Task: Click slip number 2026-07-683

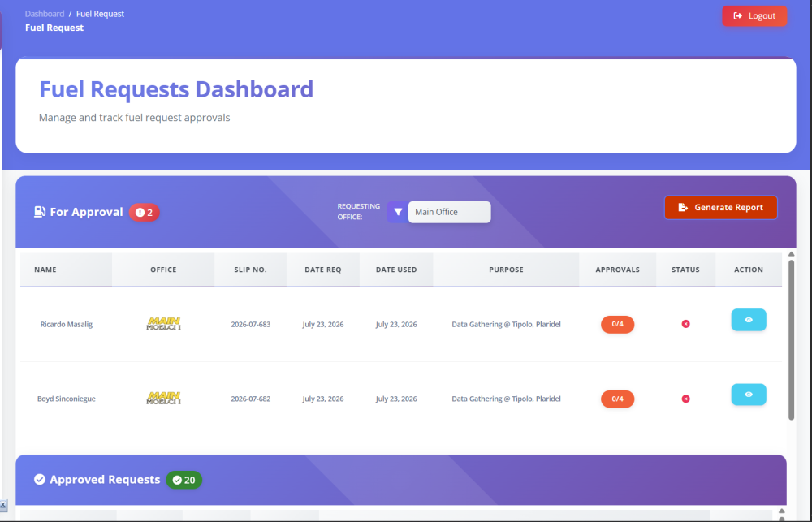Action: 251,325
